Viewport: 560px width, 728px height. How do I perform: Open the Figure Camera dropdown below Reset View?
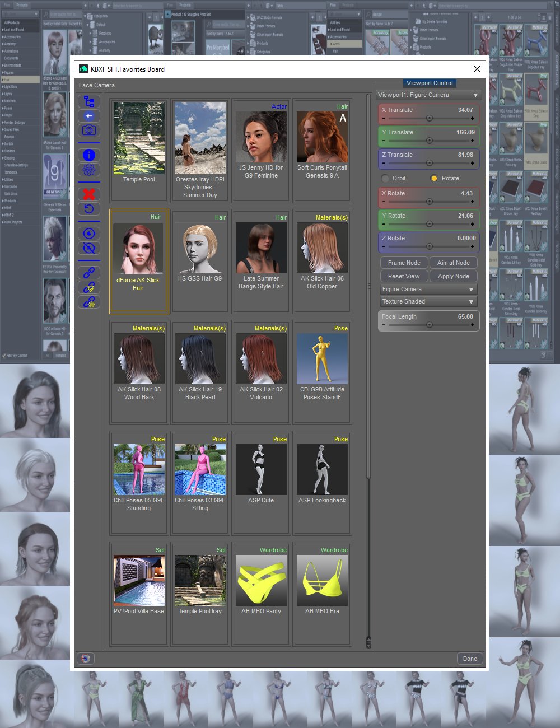428,290
